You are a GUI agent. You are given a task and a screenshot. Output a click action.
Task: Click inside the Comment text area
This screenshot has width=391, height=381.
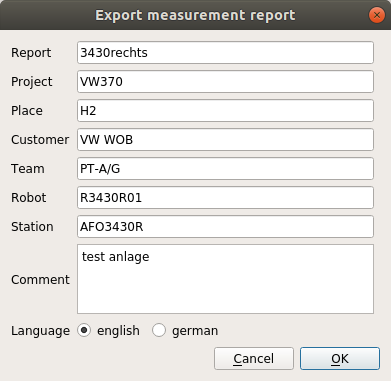(225, 279)
